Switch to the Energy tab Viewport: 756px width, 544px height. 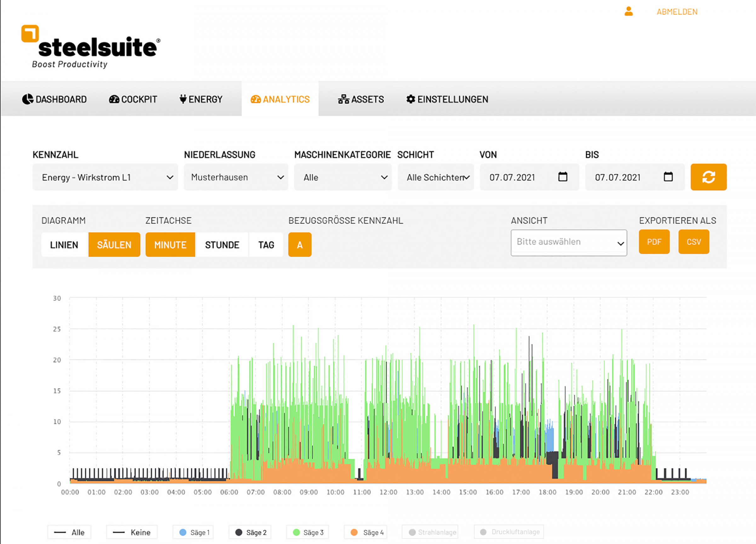(x=201, y=99)
